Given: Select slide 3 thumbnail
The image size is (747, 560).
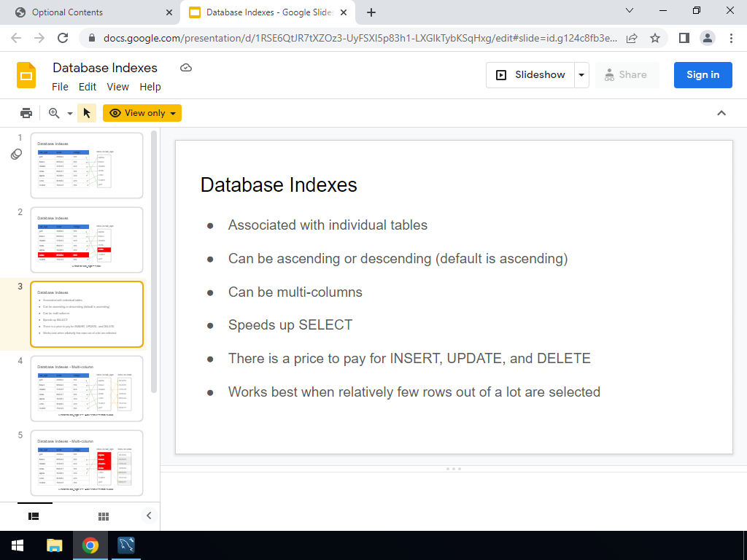Looking at the screenshot, I should click(87, 314).
